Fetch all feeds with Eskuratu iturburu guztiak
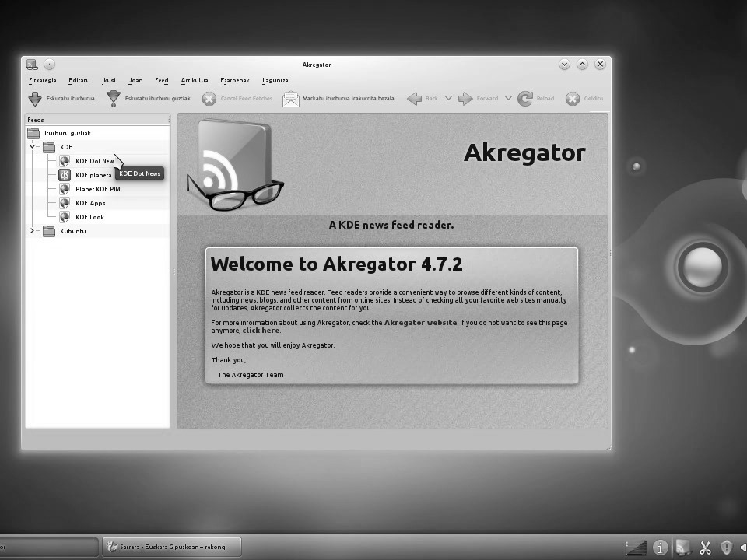747x560 pixels. point(148,99)
